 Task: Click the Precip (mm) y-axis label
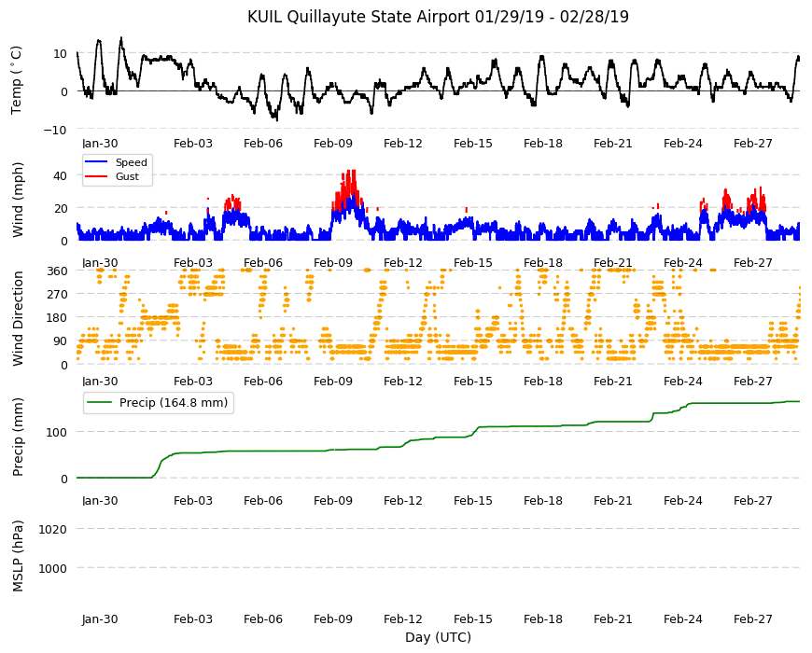click(18, 437)
